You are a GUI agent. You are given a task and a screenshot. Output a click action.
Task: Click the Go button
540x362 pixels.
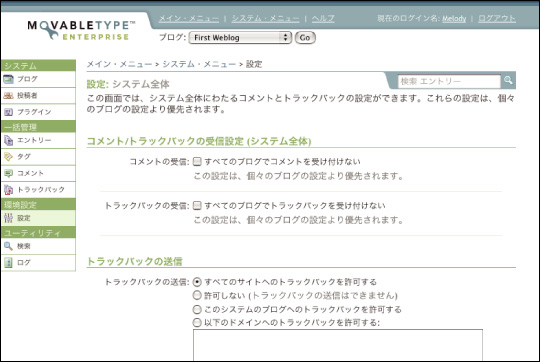[305, 38]
